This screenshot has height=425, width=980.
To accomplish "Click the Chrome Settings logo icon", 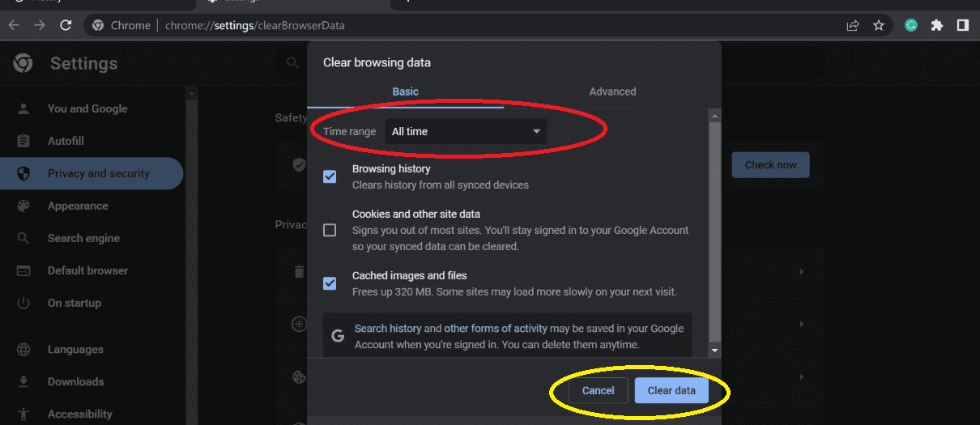I will coord(23,63).
